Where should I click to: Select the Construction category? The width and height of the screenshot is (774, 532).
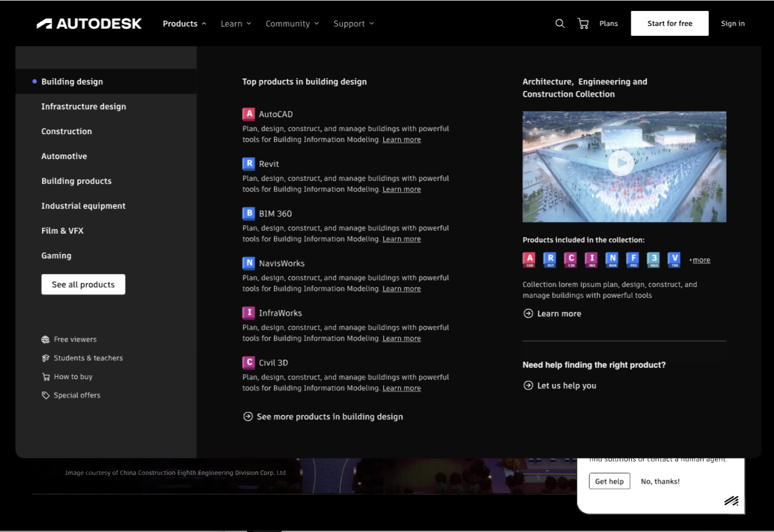click(x=67, y=131)
